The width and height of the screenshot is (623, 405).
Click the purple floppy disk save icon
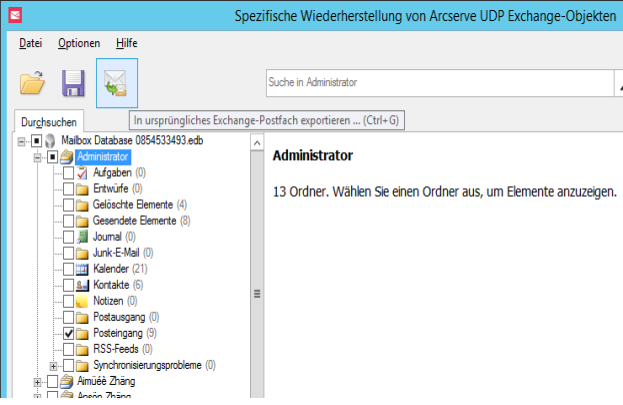tap(73, 83)
